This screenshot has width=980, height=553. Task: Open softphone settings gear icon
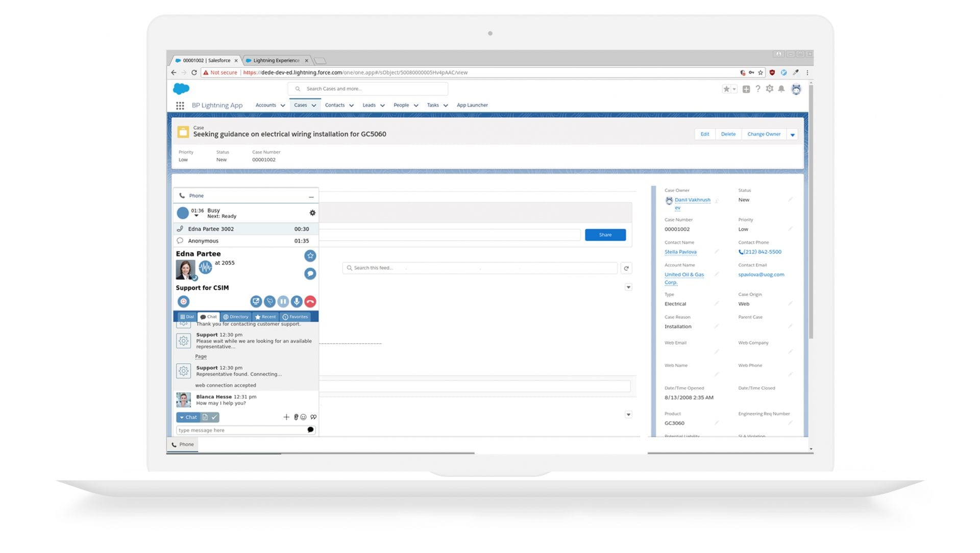312,213
